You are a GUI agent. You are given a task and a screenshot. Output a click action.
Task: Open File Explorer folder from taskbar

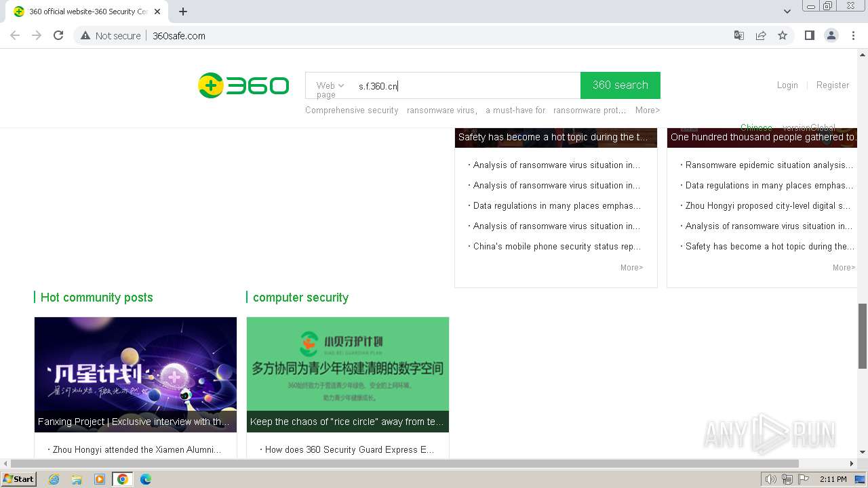point(77,479)
